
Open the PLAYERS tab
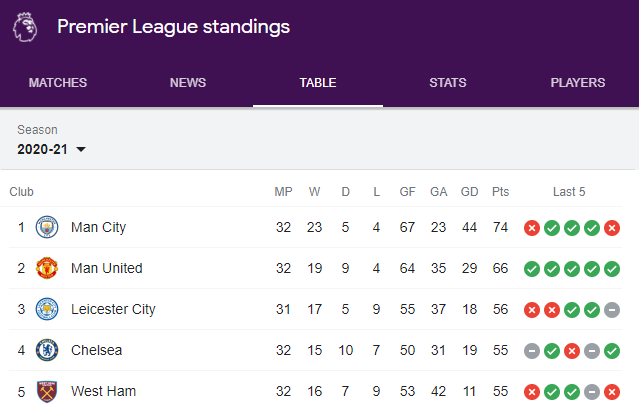[577, 83]
